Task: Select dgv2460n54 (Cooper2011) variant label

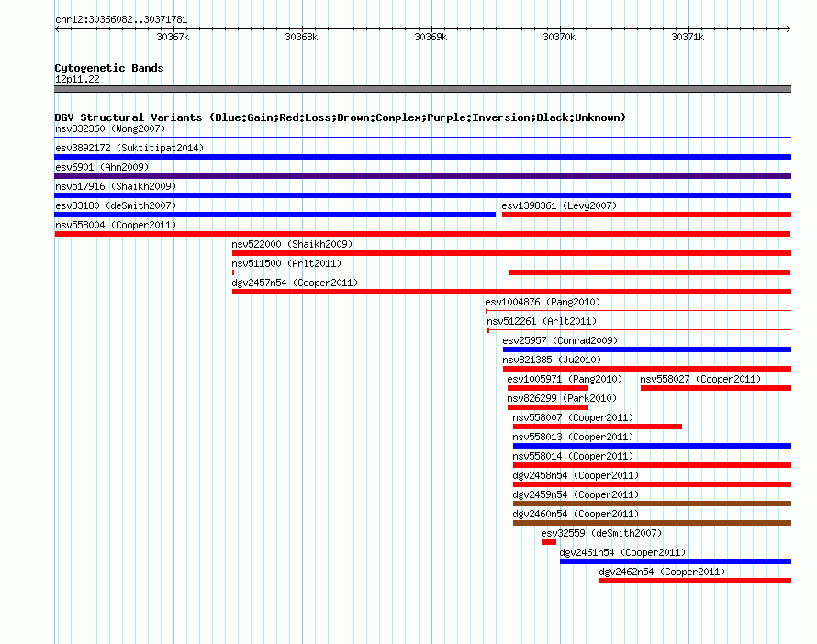Action: (576, 514)
